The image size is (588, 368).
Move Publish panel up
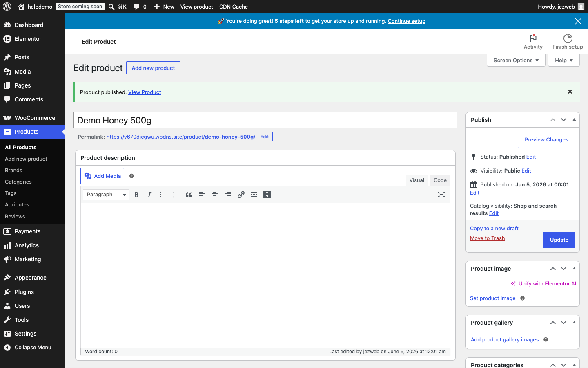click(x=553, y=120)
